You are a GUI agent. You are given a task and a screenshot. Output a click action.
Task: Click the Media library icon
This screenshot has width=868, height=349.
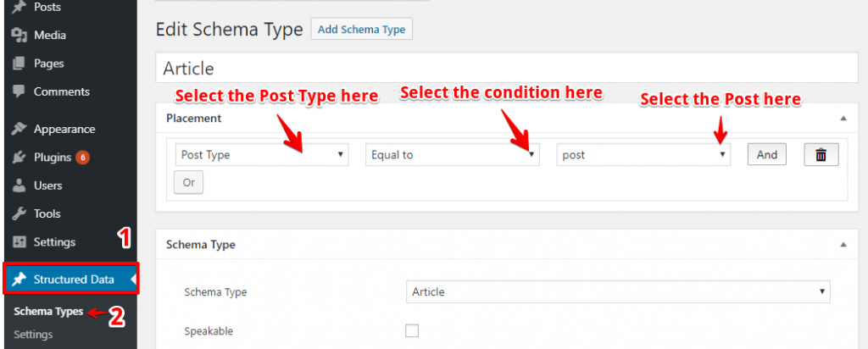click(19, 36)
